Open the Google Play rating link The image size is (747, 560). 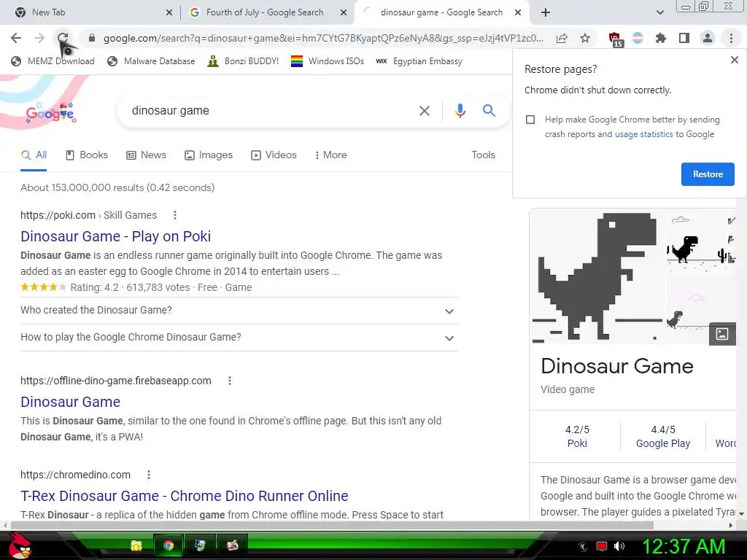[662, 443]
